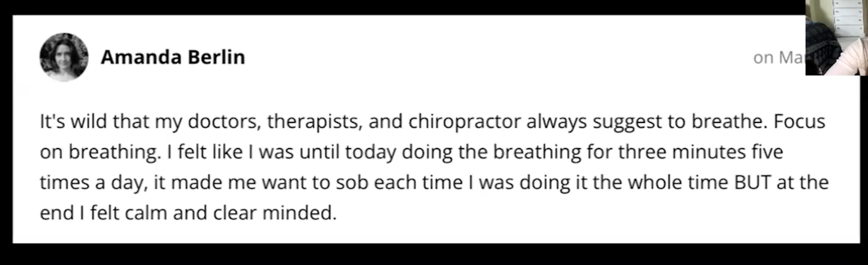This screenshot has height=265, width=868.
Task: Click the comment date beginning with 'on Ma'
Action: point(779,57)
